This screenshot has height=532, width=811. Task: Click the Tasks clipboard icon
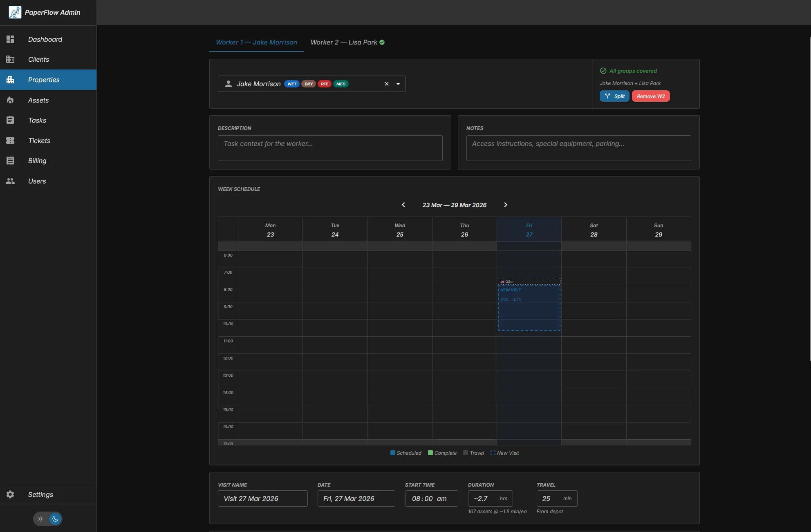10,120
